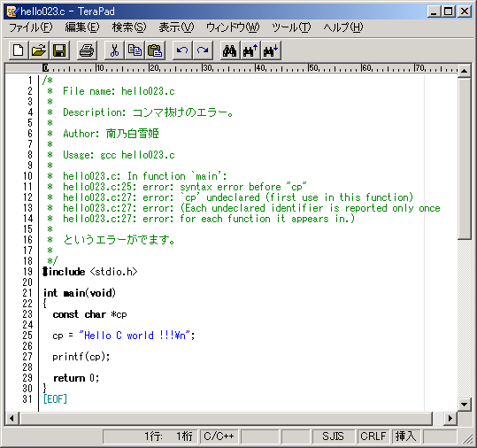The image size is (477, 448).
Task: Copy selection using the copy icon
Action: point(135,50)
